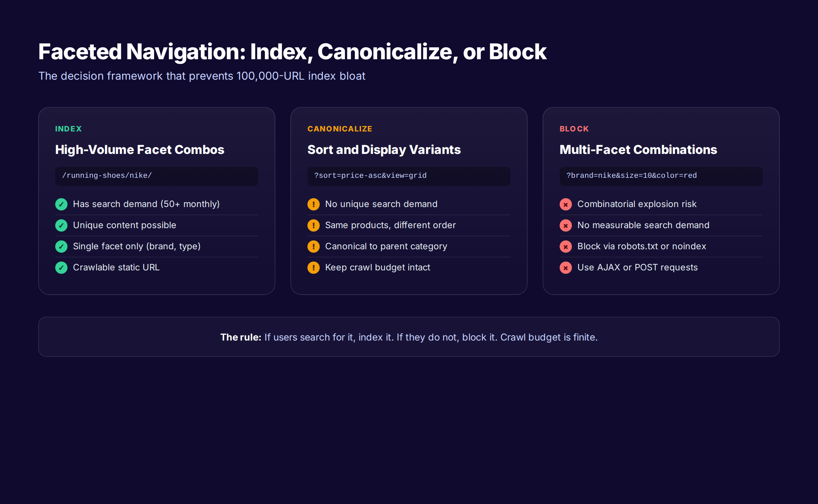Click the '?sort=price-asc&view=grid' URL example box

[x=409, y=176]
